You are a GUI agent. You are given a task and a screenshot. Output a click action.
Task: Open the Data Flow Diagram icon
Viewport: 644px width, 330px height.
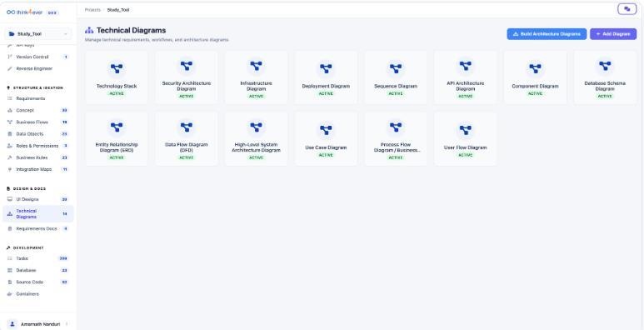click(x=187, y=127)
